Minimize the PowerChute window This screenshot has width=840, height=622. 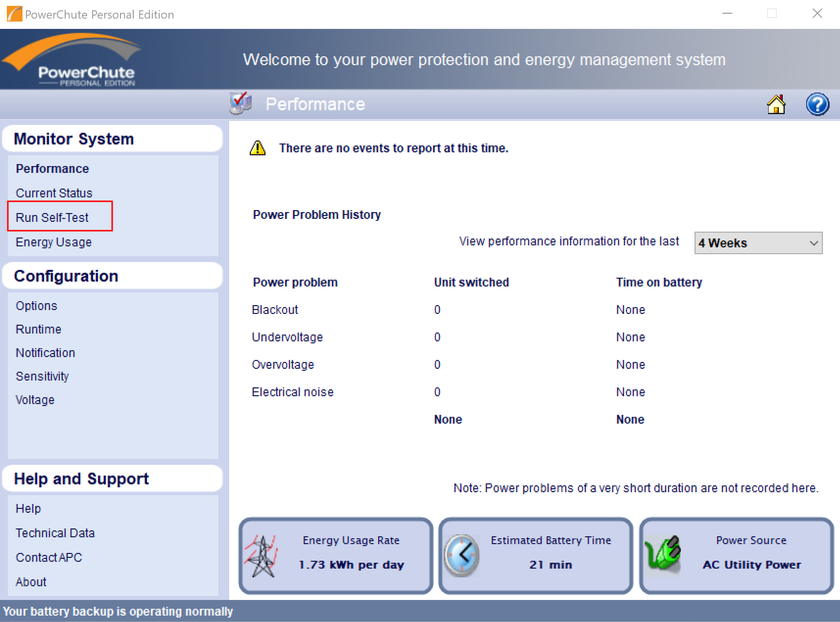tap(727, 14)
